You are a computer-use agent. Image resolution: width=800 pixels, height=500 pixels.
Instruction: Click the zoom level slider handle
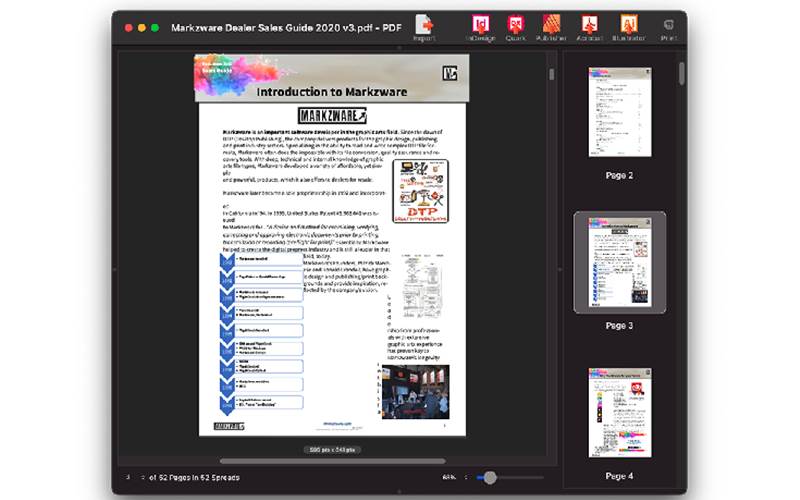click(488, 477)
